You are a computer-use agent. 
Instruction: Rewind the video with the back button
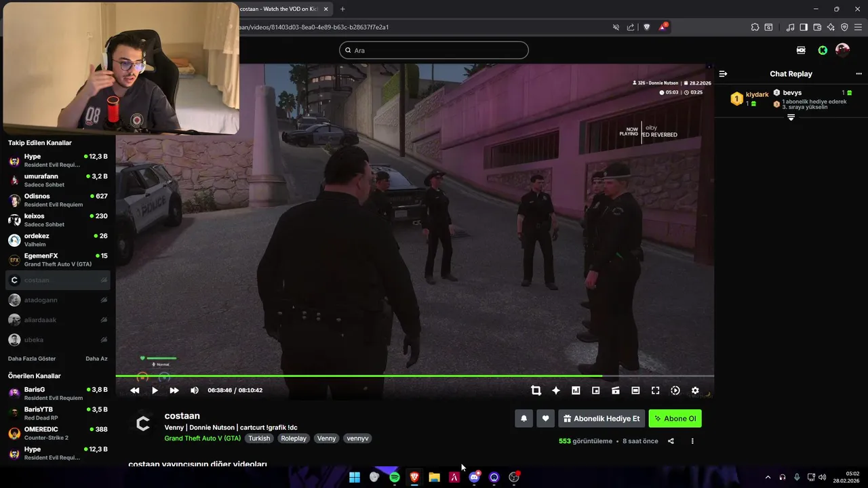tap(135, 390)
